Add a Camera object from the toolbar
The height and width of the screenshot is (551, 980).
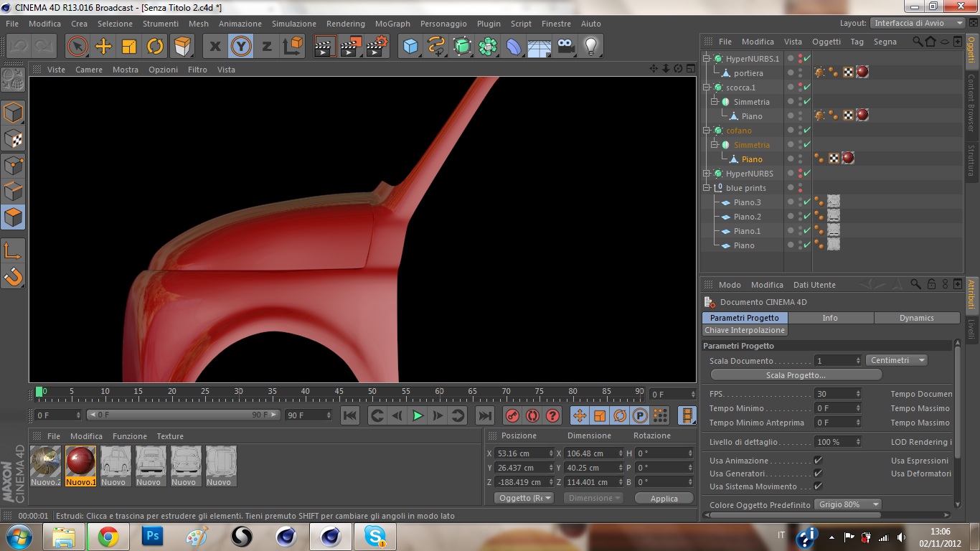pos(566,47)
